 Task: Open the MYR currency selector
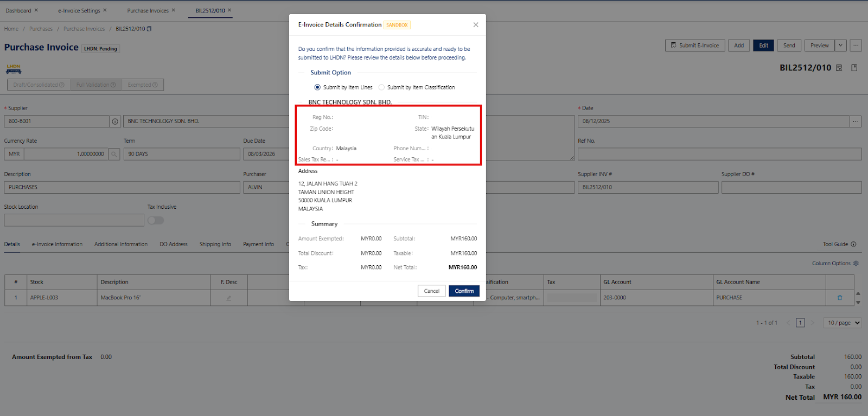tap(14, 154)
